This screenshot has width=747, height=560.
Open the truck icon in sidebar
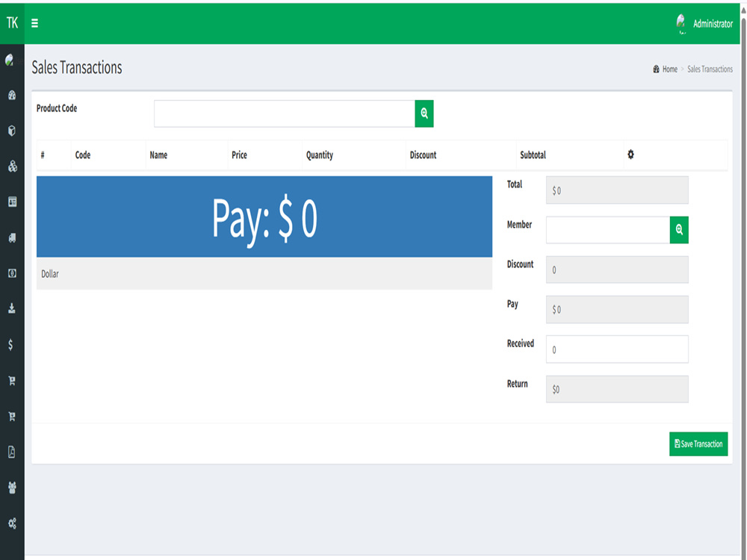tap(12, 237)
